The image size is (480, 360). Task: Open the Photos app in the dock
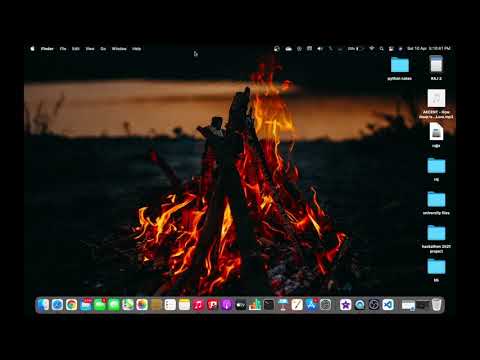[x=142, y=305]
